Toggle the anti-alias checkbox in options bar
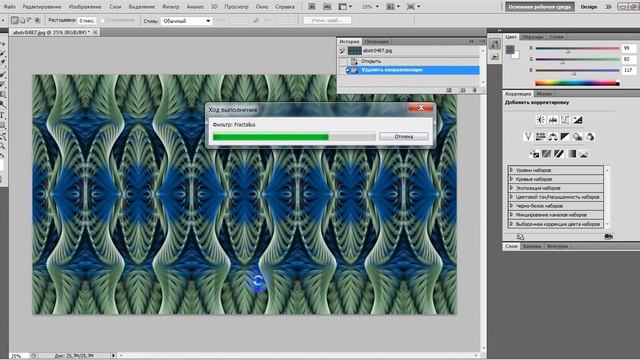This screenshot has height=360, width=640. click(x=103, y=20)
